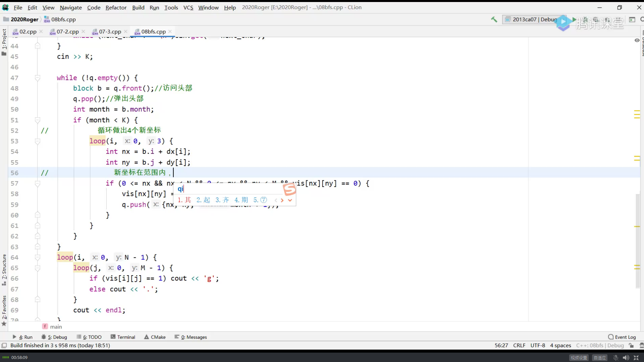Click the speaker volume icon
The height and width of the screenshot is (362, 644).
point(626,358)
